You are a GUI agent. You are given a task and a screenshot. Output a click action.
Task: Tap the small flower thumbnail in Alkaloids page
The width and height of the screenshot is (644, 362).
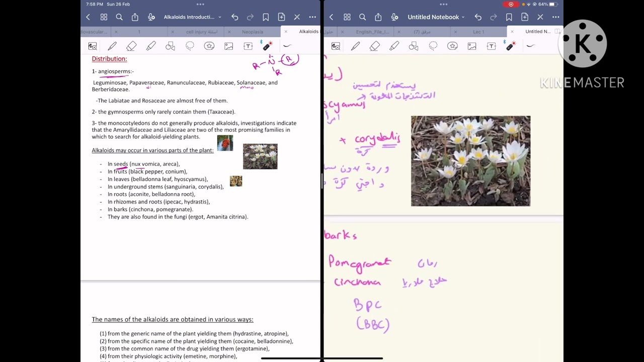point(260,156)
